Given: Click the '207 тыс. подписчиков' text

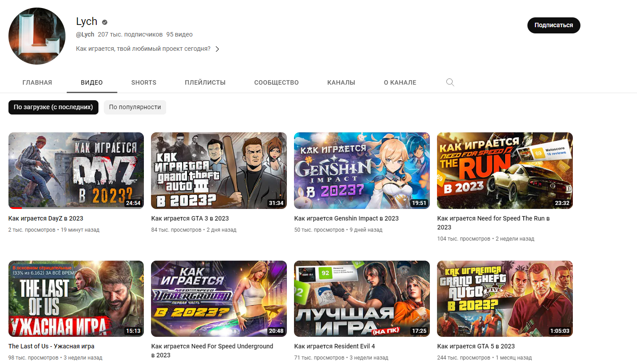Looking at the screenshot, I should [130, 34].
